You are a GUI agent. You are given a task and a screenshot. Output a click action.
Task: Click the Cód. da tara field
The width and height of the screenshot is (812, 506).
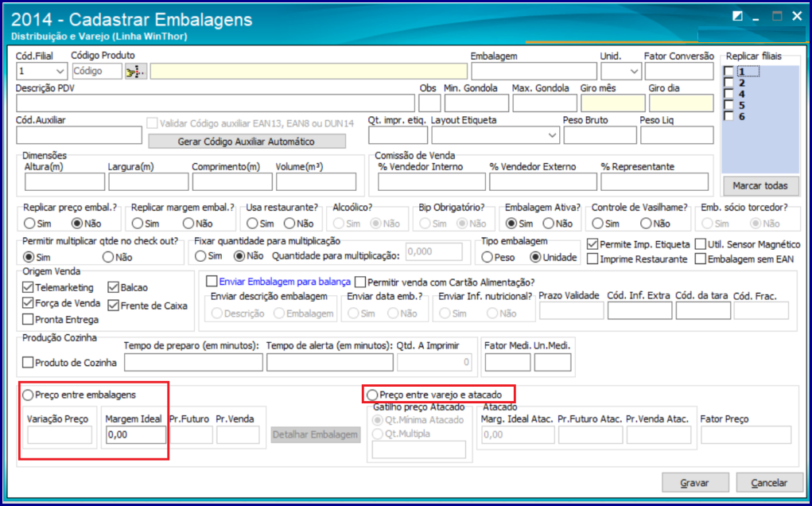coord(703,310)
